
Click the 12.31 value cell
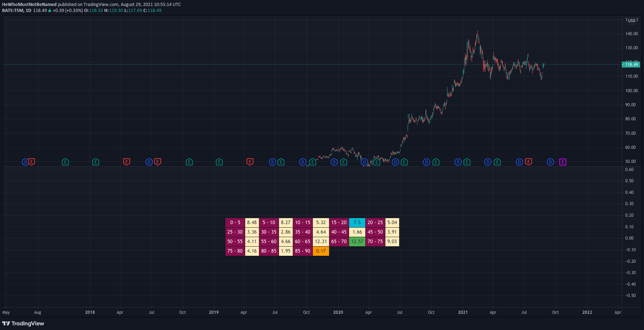click(x=321, y=241)
